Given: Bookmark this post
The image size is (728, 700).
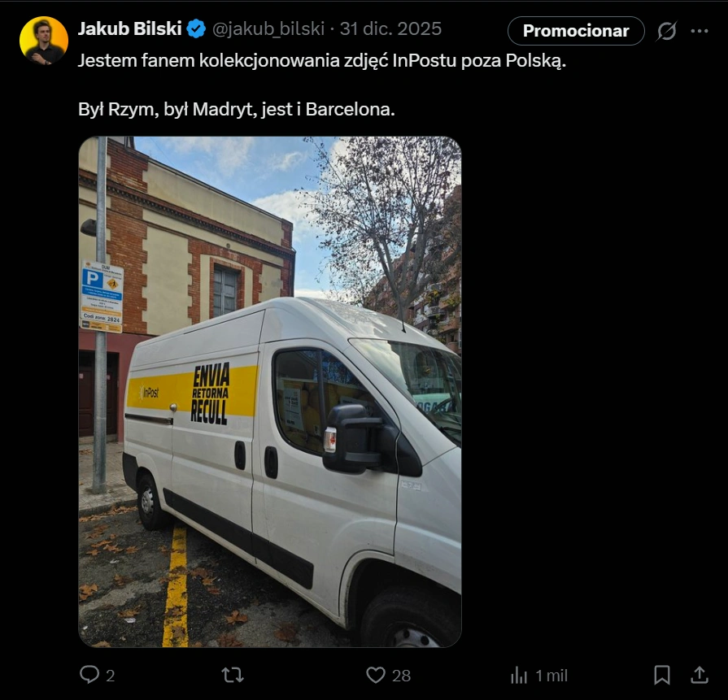Looking at the screenshot, I should [662, 675].
